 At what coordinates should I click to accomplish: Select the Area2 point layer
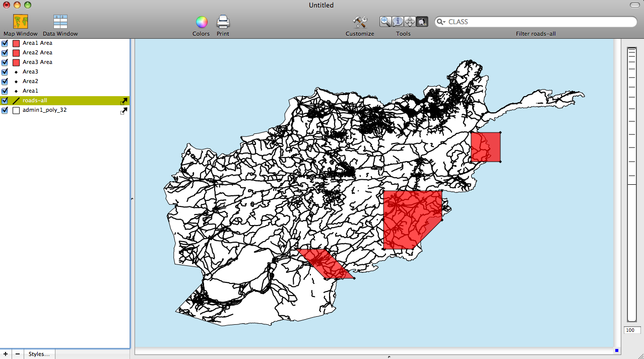(x=30, y=82)
